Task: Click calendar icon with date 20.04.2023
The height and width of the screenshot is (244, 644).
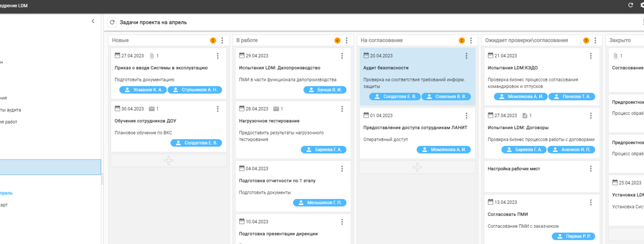Action: click(366, 55)
